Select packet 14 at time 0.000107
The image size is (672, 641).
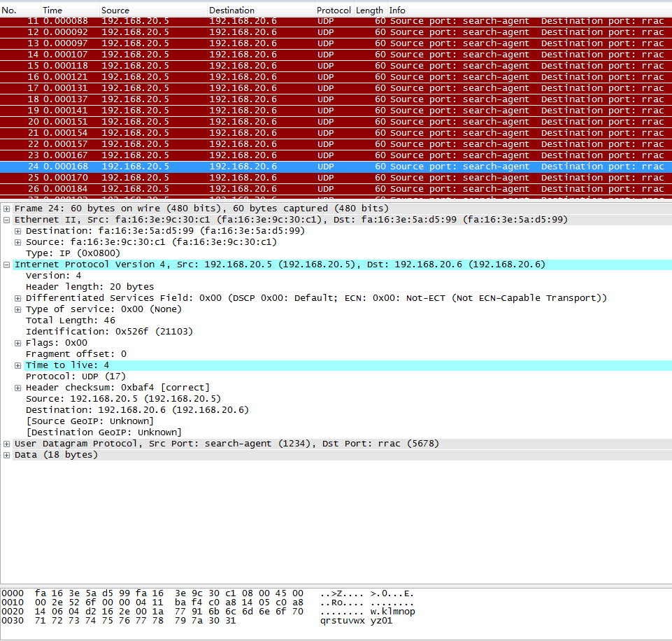(x=336, y=55)
